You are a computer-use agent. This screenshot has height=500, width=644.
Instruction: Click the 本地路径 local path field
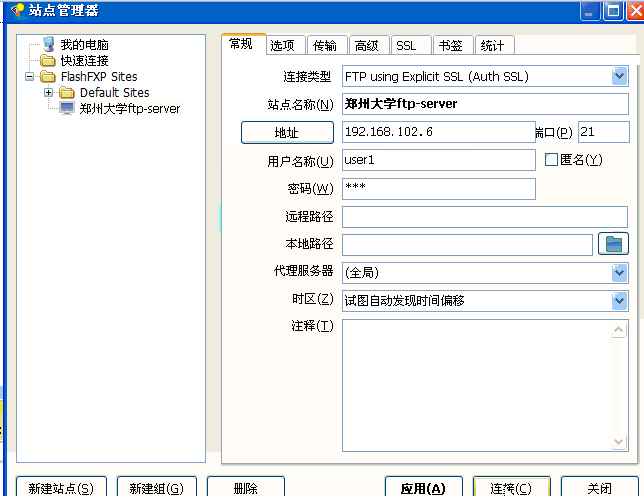[x=467, y=245]
